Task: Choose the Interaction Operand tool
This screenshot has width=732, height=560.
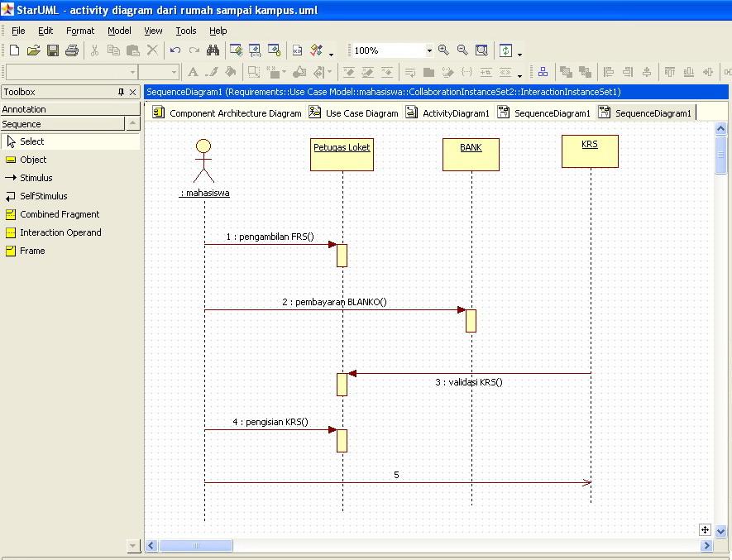Action: pyautogui.click(x=70, y=232)
